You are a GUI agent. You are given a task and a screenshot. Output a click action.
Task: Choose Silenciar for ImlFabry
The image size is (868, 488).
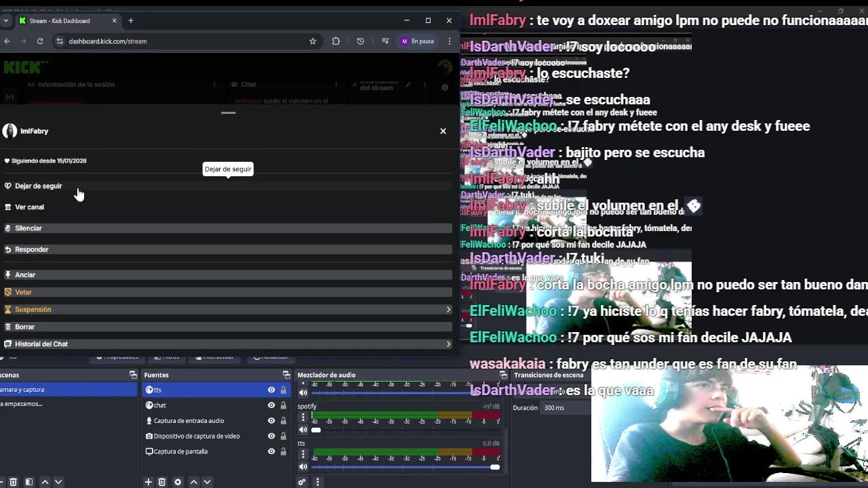226,228
